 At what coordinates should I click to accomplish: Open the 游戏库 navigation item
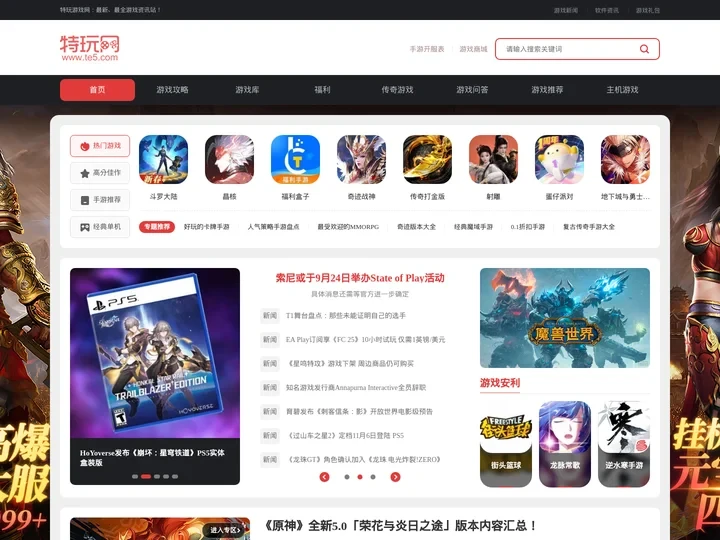248,90
